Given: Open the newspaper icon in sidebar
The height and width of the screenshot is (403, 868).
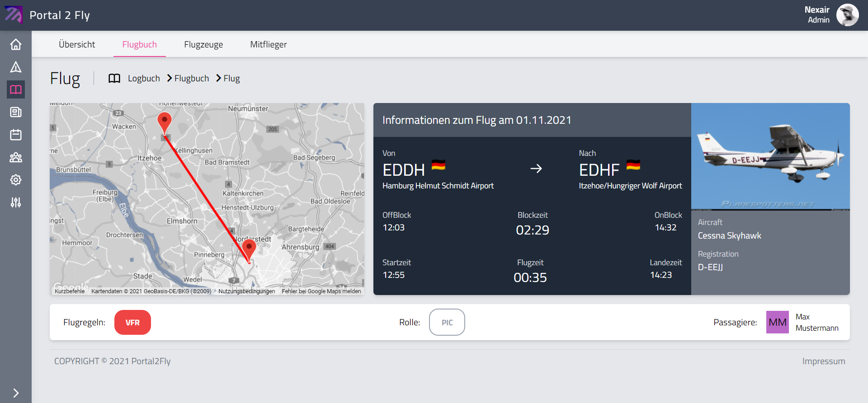Looking at the screenshot, I should [16, 112].
